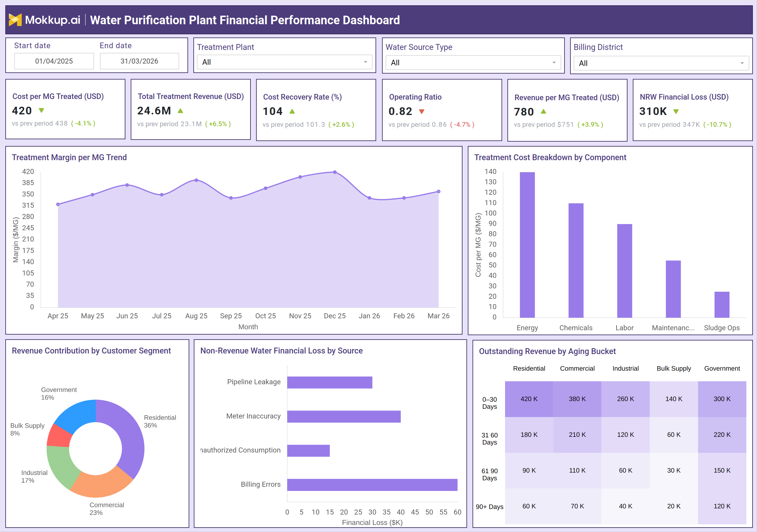757x532 pixels.
Task: Click the 150 K Government 61-90 Days cell
Action: (722, 470)
